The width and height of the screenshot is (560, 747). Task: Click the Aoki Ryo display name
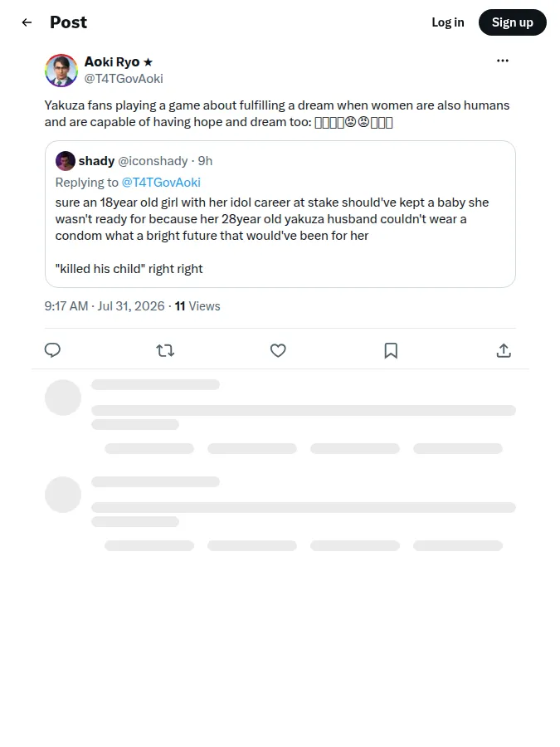pos(112,62)
